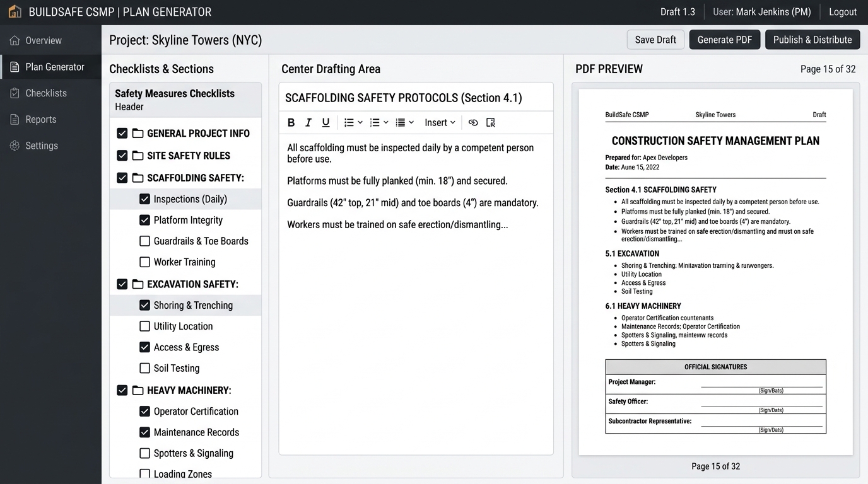Image resolution: width=868 pixels, height=484 pixels.
Task: Enable the Utility Location checkbox
Action: point(144,326)
